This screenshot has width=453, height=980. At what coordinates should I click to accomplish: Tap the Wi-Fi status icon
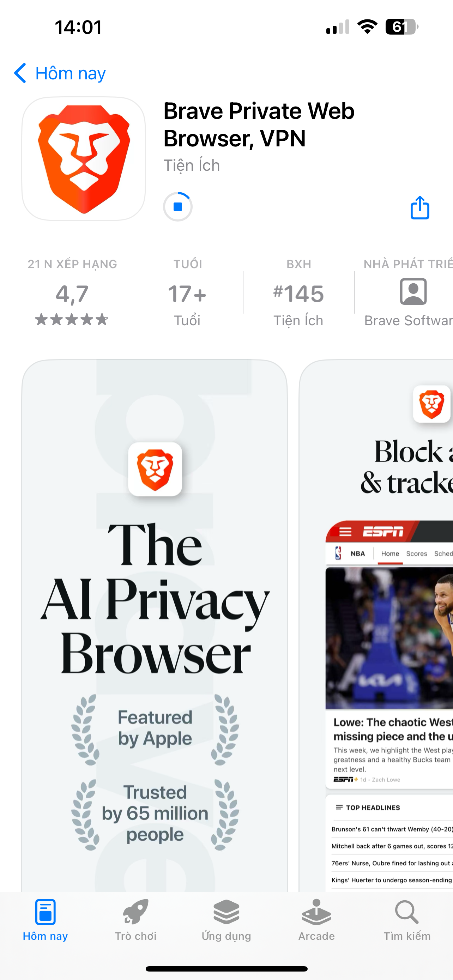click(367, 26)
